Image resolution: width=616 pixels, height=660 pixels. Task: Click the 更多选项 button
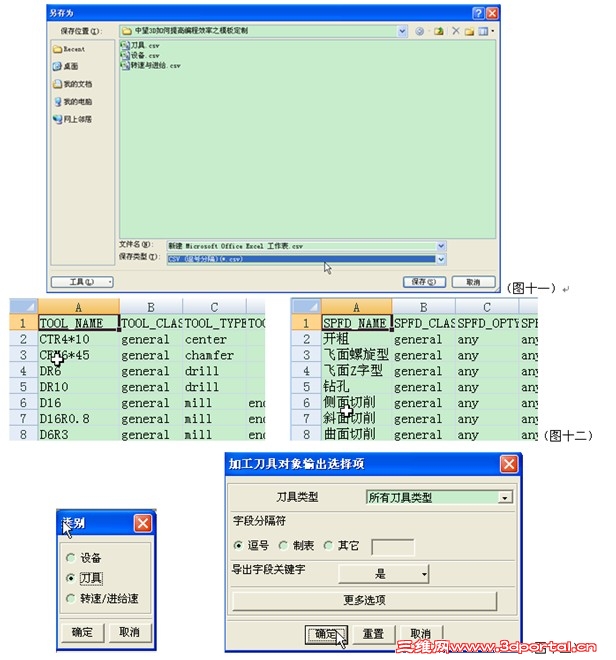(x=365, y=600)
